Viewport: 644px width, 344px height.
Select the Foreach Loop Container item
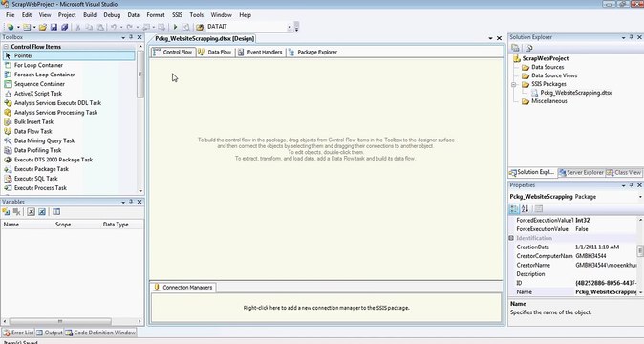[44, 75]
